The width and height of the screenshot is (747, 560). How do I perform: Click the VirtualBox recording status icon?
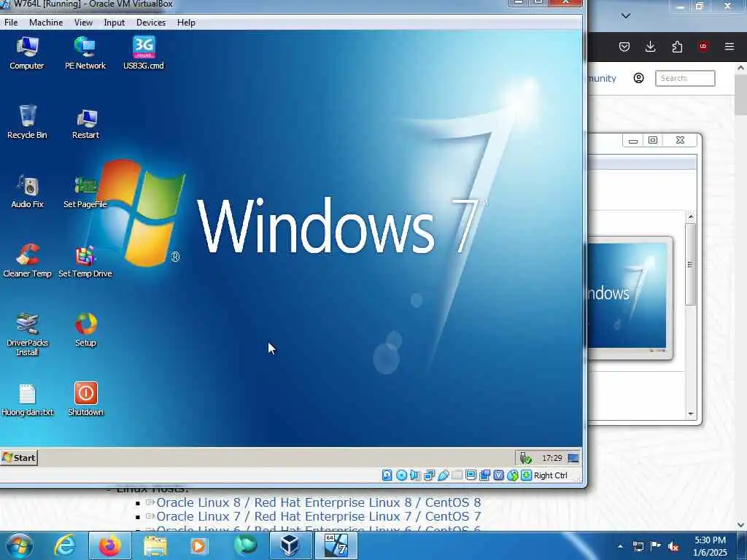click(485, 475)
